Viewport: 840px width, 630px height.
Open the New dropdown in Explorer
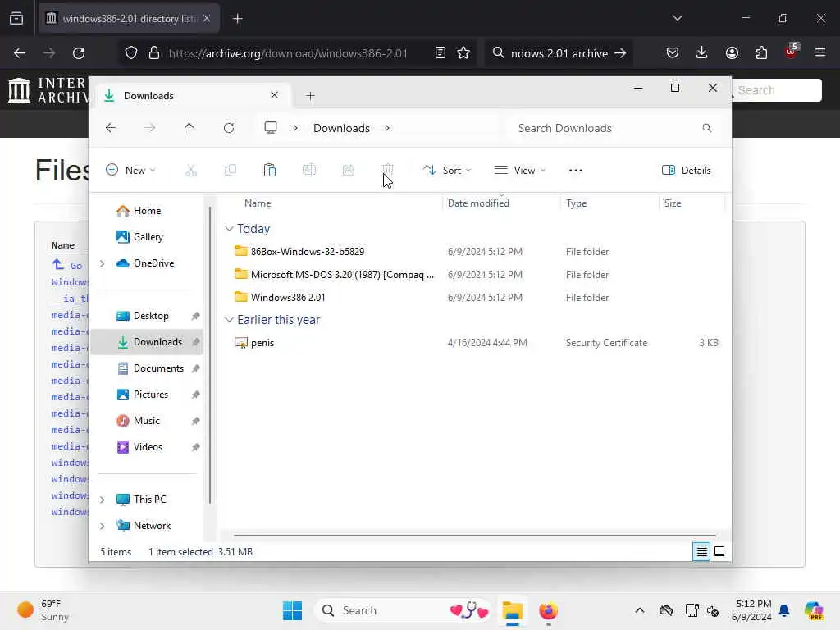[131, 171]
